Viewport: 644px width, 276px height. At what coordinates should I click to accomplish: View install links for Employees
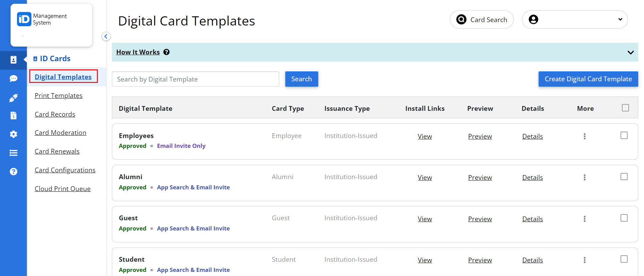pos(425,136)
